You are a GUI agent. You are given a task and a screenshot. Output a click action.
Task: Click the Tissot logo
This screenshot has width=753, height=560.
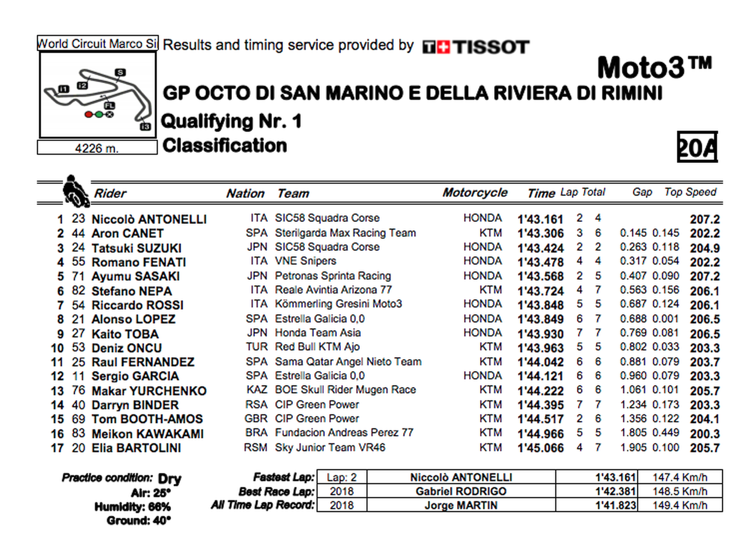(x=475, y=47)
